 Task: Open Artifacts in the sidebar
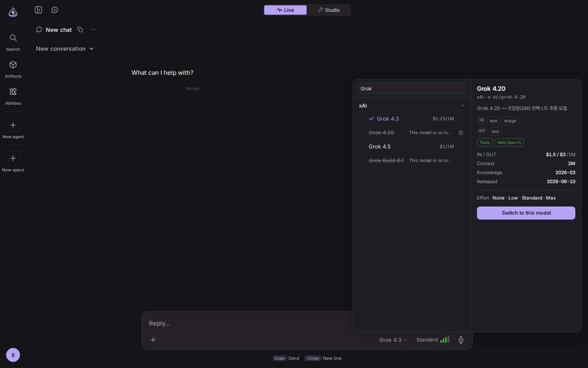(x=13, y=70)
